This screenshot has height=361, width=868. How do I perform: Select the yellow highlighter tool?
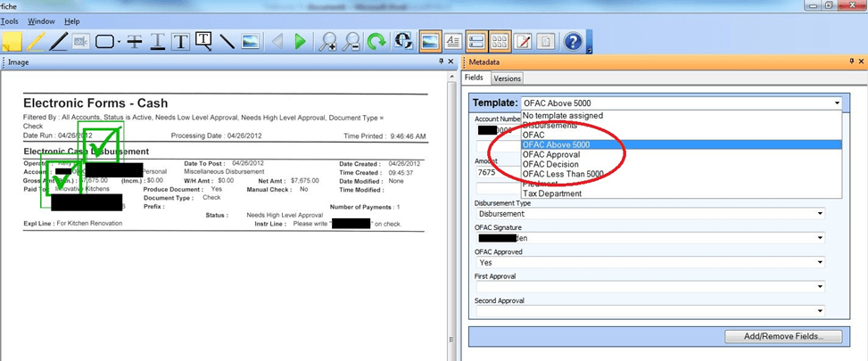(x=36, y=42)
